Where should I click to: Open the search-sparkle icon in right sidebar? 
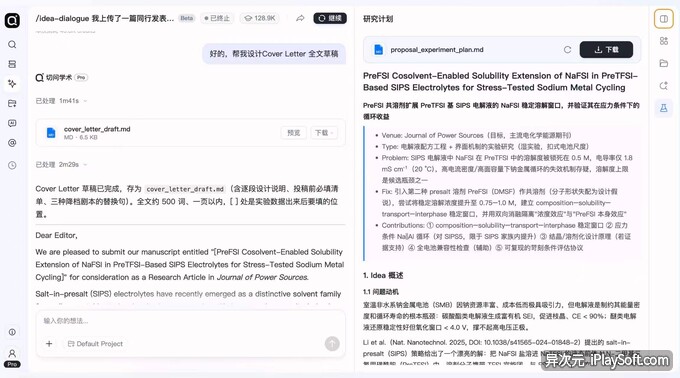[664, 85]
